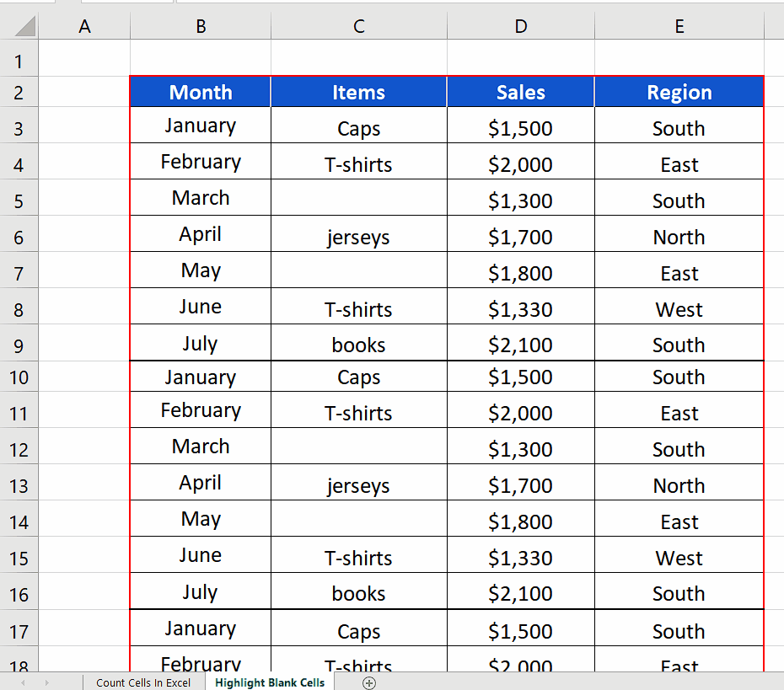The width and height of the screenshot is (784, 690).
Task: Select the $1,500 cell in row 3
Action: point(520,128)
